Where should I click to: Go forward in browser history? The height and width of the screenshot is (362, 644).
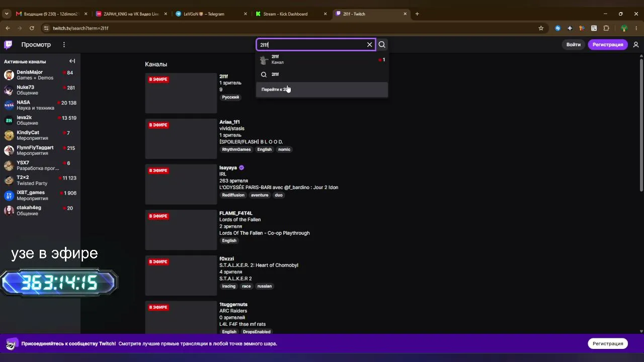[20, 28]
